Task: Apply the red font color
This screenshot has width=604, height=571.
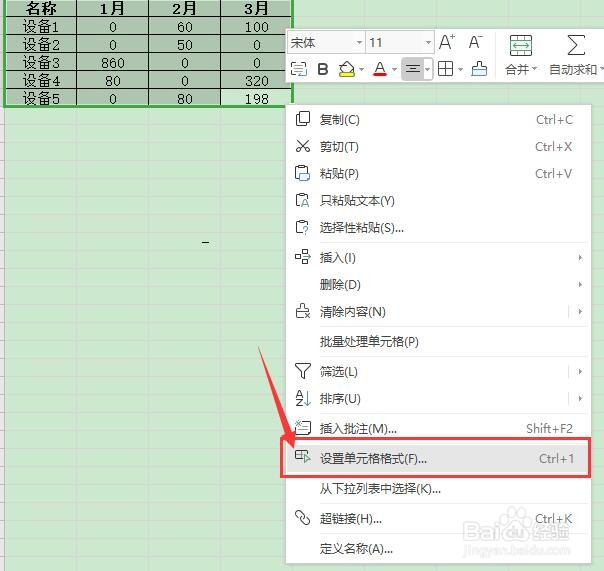Action: pos(380,69)
